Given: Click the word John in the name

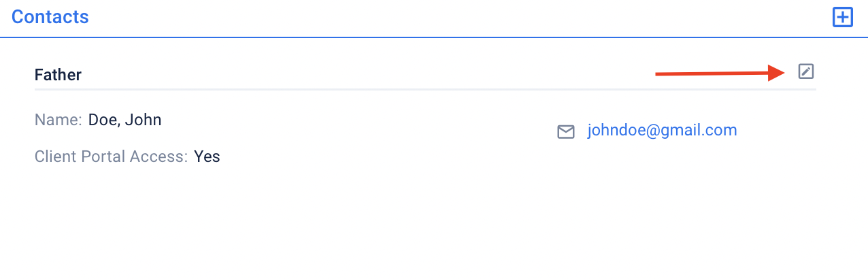Looking at the screenshot, I should pos(144,120).
